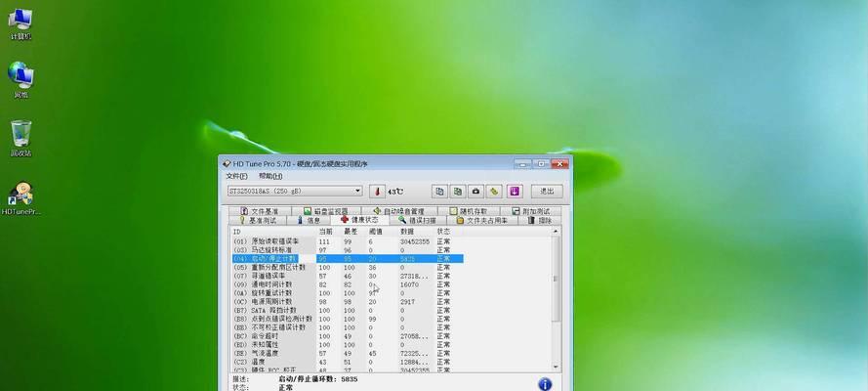Open the 帮助(H) menu
868x391 pixels.
270,176
